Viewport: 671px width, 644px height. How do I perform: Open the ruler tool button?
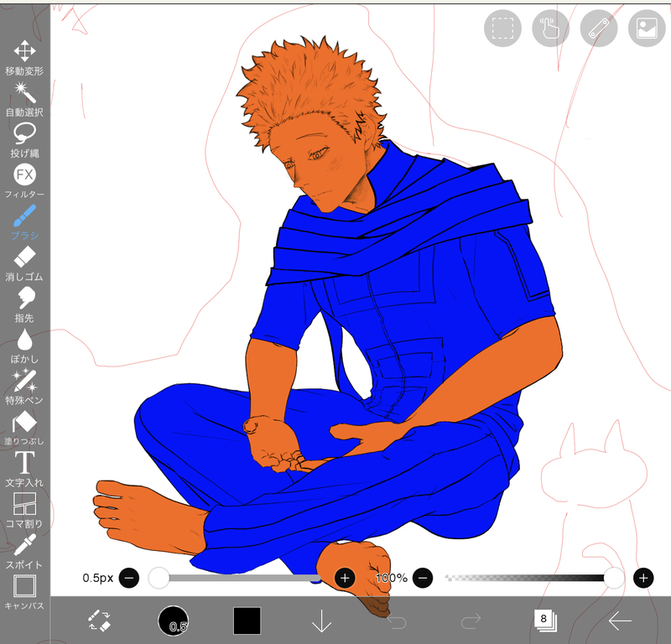(599, 29)
